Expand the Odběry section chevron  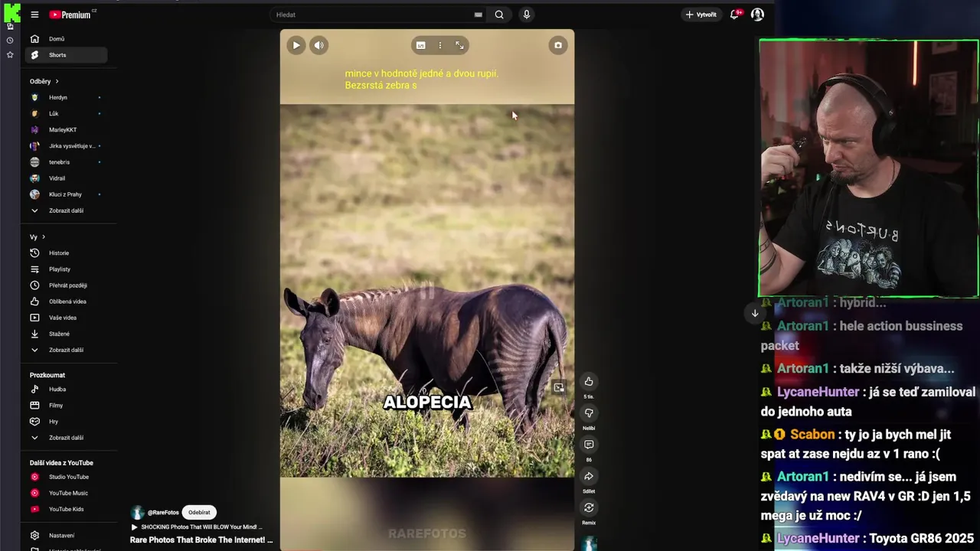coord(57,81)
